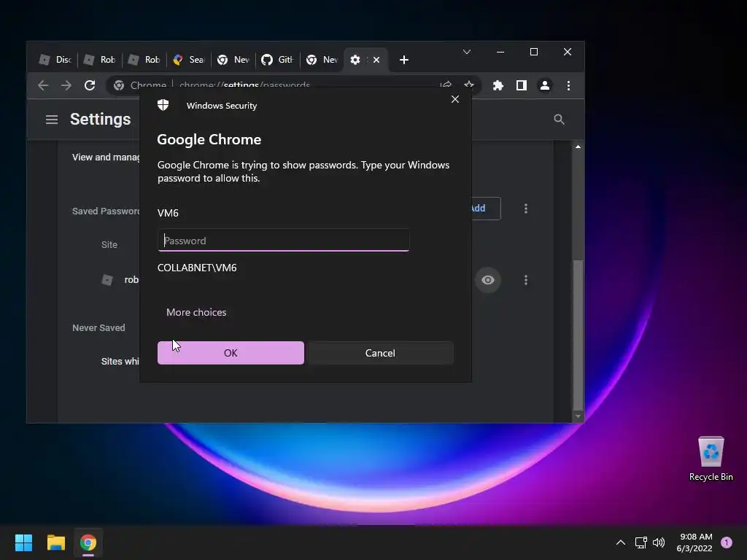The width and height of the screenshot is (747, 560).
Task: Open Chrome Extensions puzzle icon
Action: [x=498, y=85]
